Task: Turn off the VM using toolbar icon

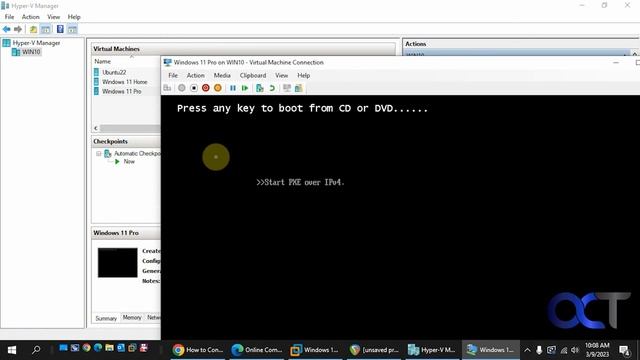Action: click(x=194, y=88)
